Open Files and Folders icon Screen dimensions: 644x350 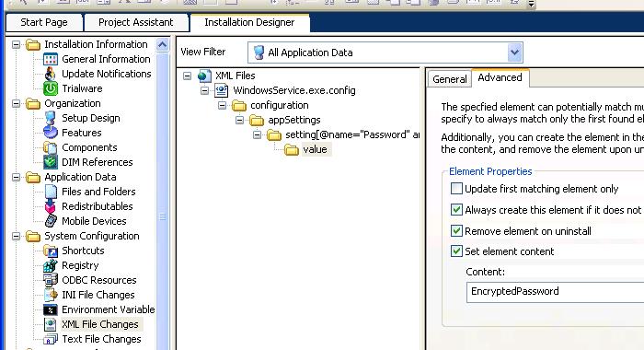pos(51,192)
